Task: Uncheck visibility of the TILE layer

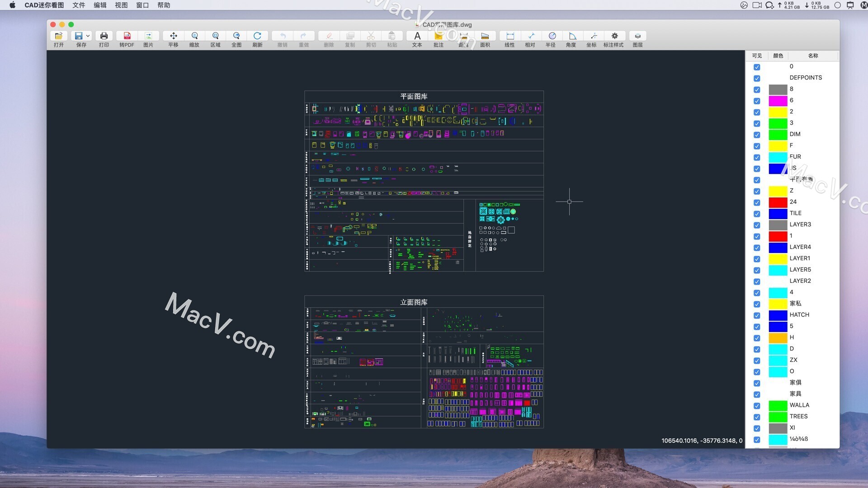Action: [x=757, y=214]
